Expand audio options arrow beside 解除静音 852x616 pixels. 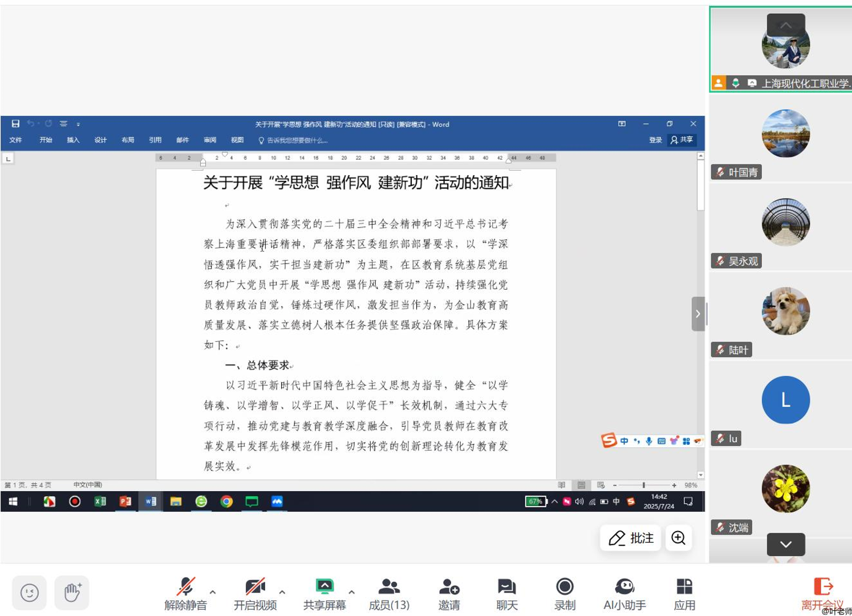(213, 592)
